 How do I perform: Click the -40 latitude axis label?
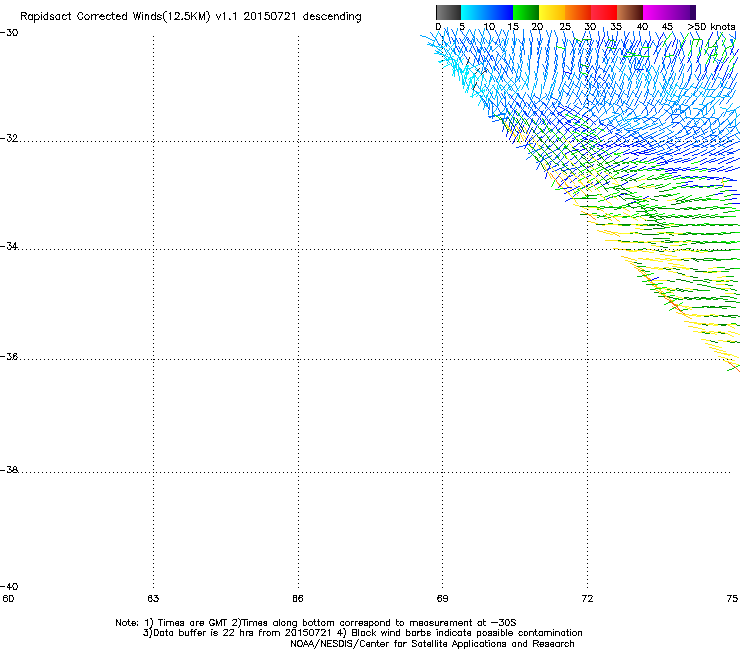[x=9, y=586]
